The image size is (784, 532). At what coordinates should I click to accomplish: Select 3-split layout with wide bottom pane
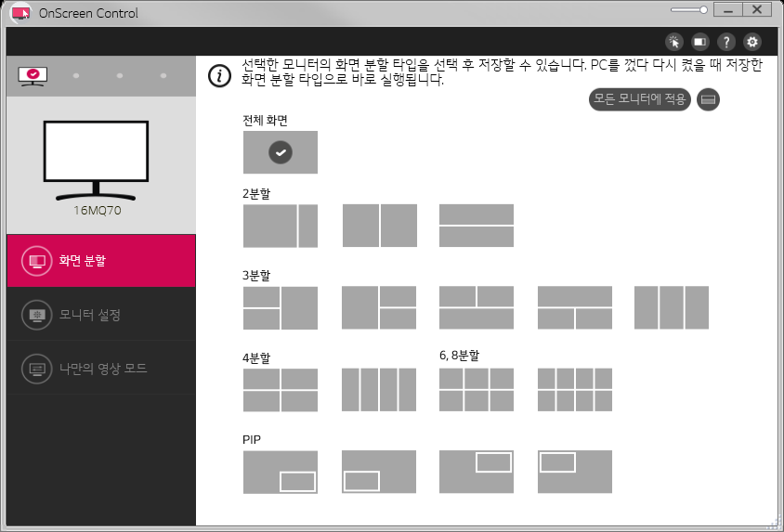click(476, 307)
